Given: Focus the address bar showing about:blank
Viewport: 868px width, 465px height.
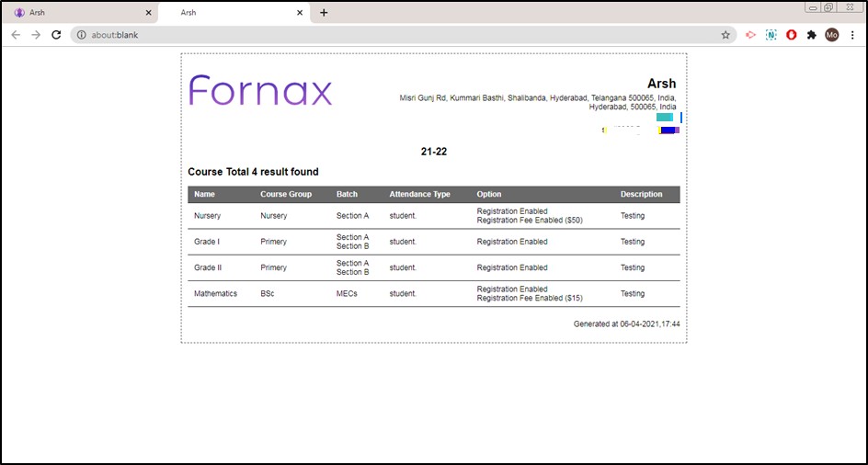Looking at the screenshot, I should [x=403, y=35].
